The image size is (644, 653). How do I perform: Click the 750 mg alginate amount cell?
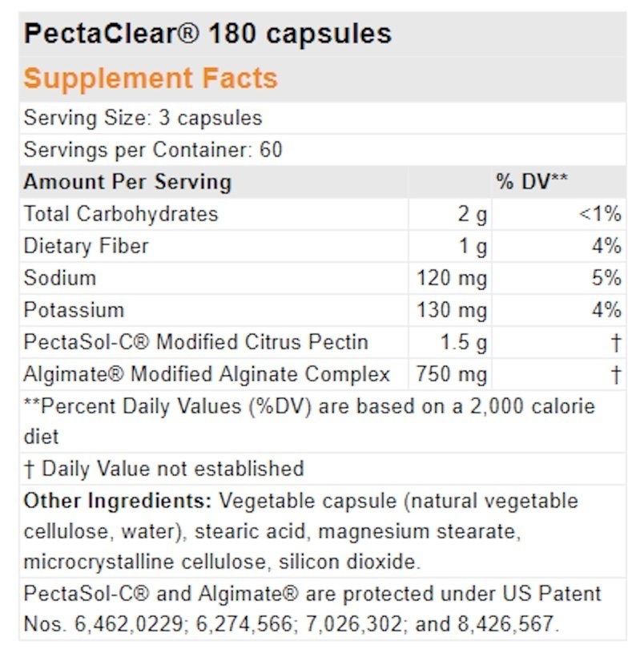pos(450,374)
